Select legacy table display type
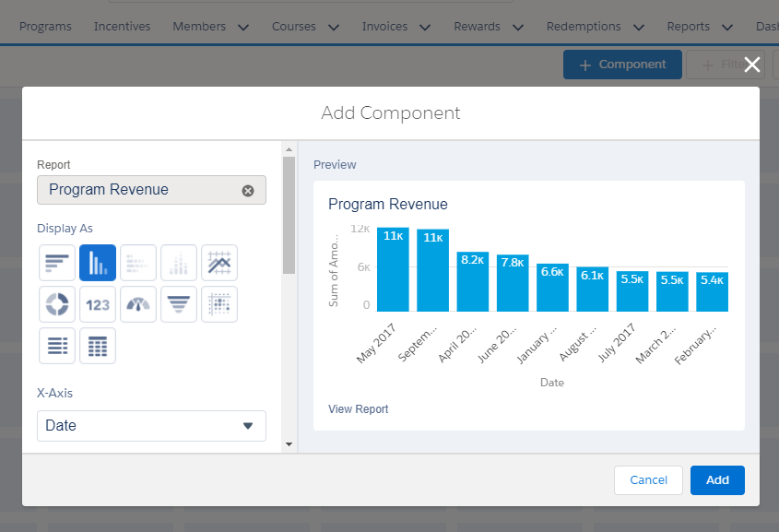The image size is (779, 532). click(57, 346)
